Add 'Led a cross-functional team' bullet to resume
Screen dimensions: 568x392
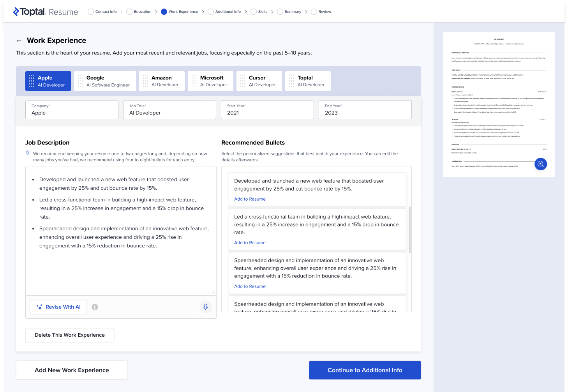[x=250, y=243]
